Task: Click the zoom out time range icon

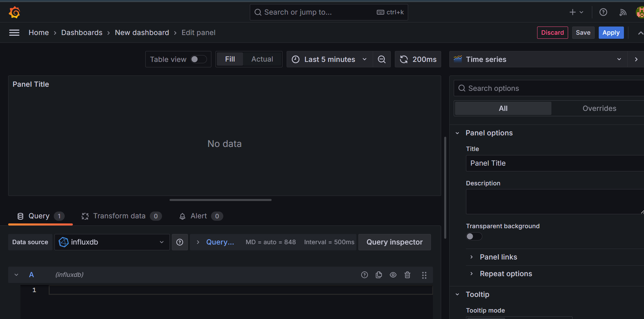Action: 382,59
